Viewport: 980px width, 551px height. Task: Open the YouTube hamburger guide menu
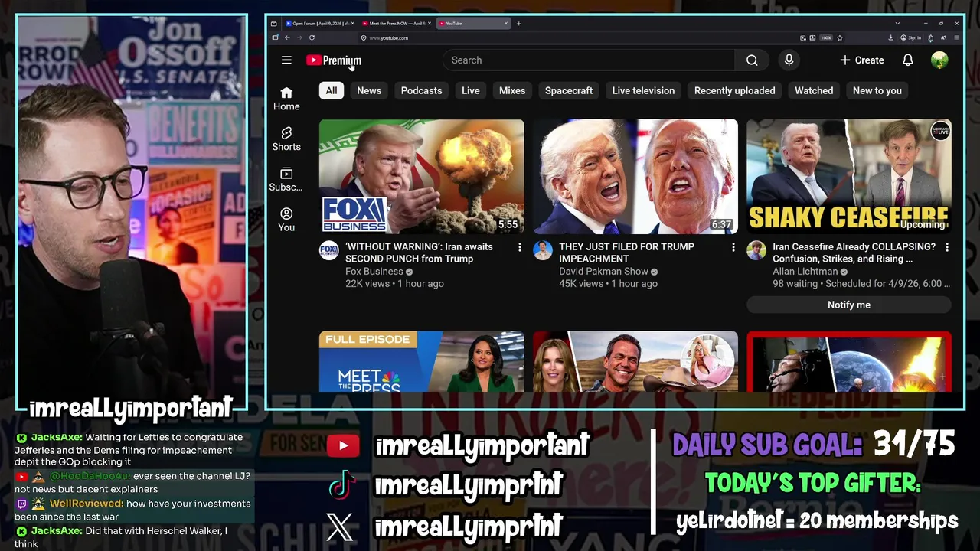tap(286, 60)
